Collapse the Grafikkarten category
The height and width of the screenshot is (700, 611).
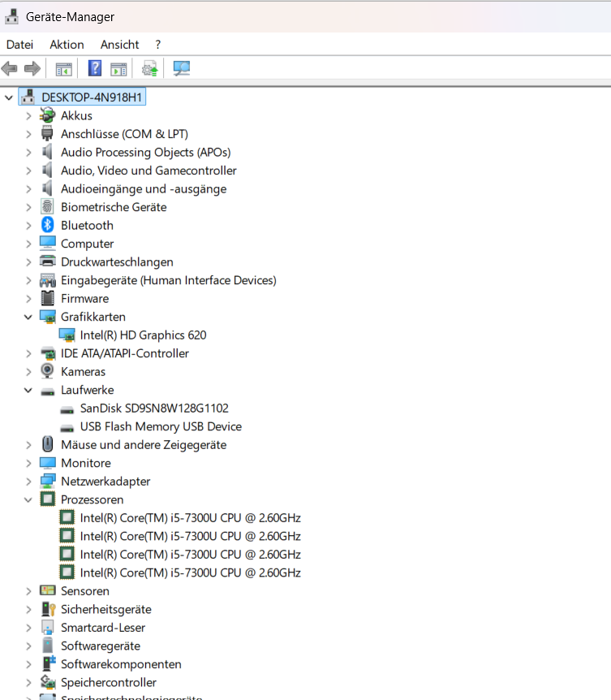click(28, 317)
